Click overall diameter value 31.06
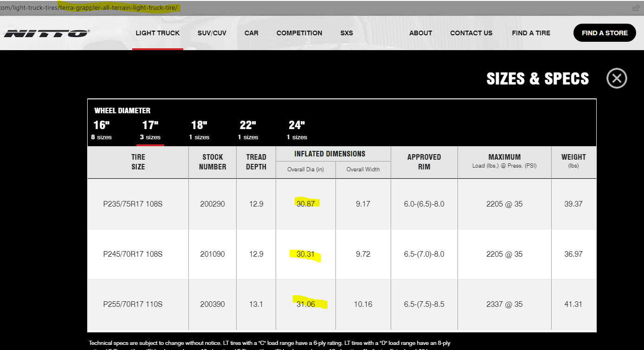The height and width of the screenshot is (350, 644). (306, 304)
